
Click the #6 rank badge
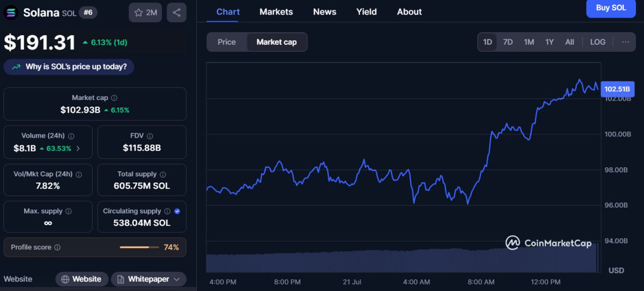click(x=88, y=12)
